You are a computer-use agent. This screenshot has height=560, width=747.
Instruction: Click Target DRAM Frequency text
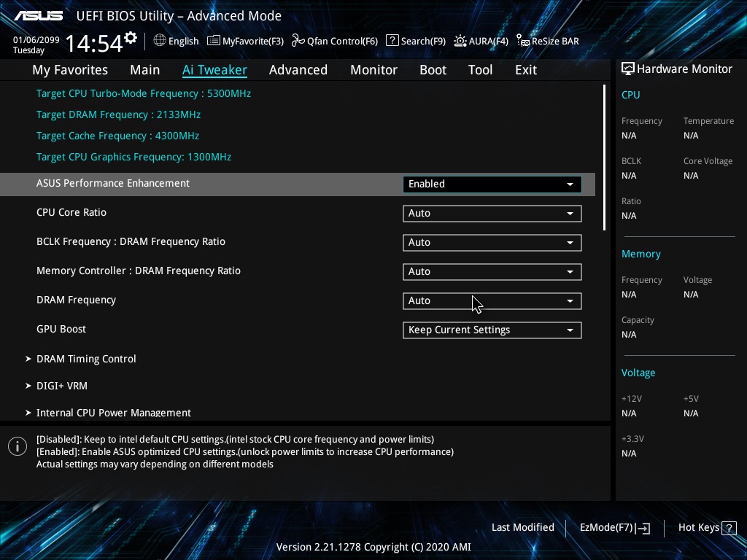tap(119, 114)
